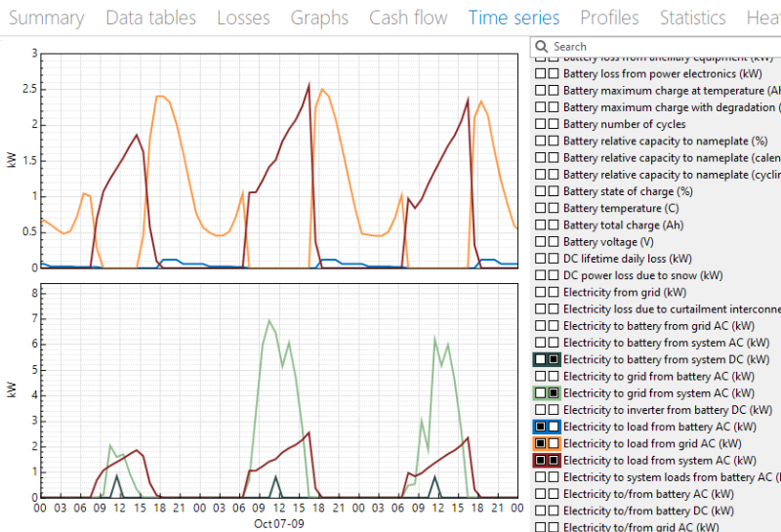Check left box for Electricity from grid (kW)
This screenshot has width=781, height=532.
[540, 292]
